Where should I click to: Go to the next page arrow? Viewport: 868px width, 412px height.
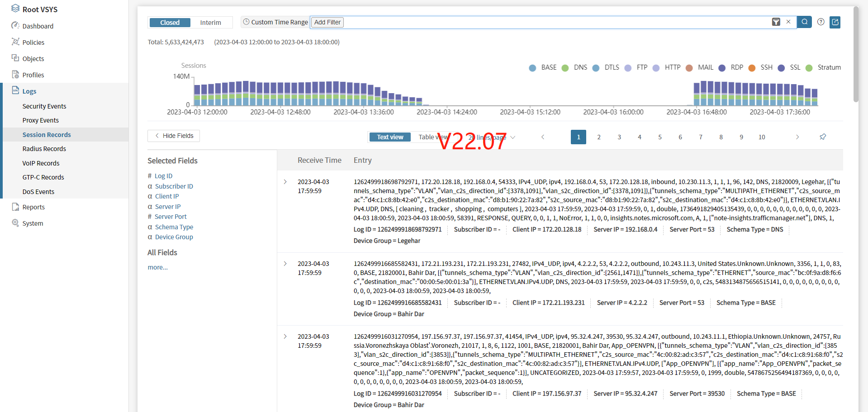(797, 137)
